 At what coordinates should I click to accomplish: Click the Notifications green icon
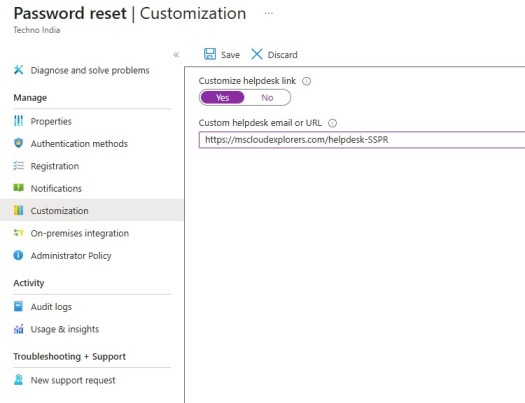coord(18,187)
